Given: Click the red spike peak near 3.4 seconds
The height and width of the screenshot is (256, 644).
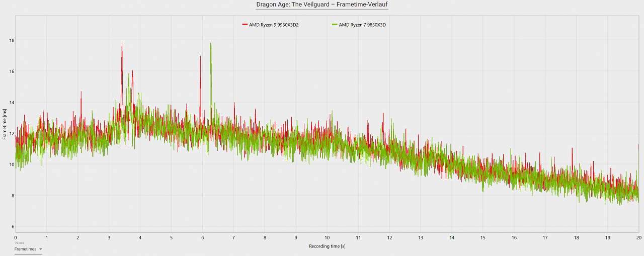Looking at the screenshot, I should coord(122,44).
